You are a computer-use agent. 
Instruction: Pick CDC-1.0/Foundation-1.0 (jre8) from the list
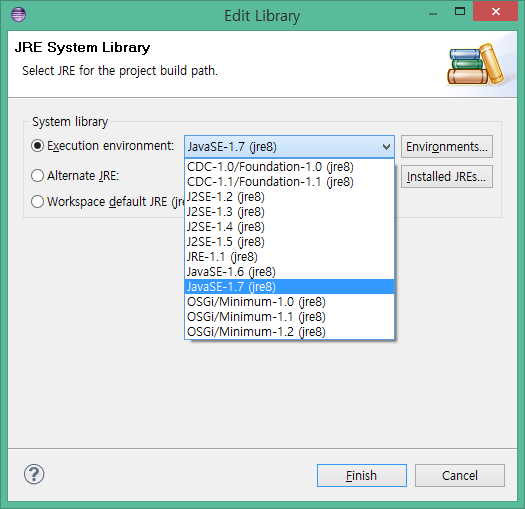(289, 167)
